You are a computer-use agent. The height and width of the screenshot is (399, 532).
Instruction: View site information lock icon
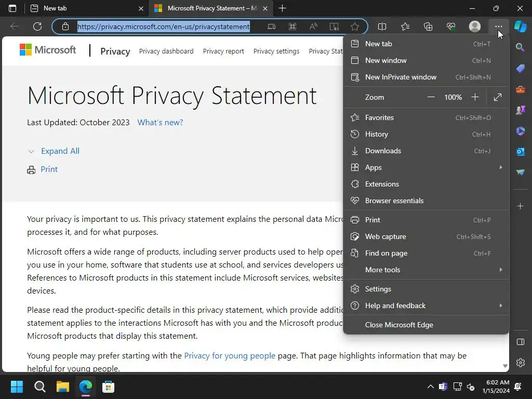coord(65,26)
